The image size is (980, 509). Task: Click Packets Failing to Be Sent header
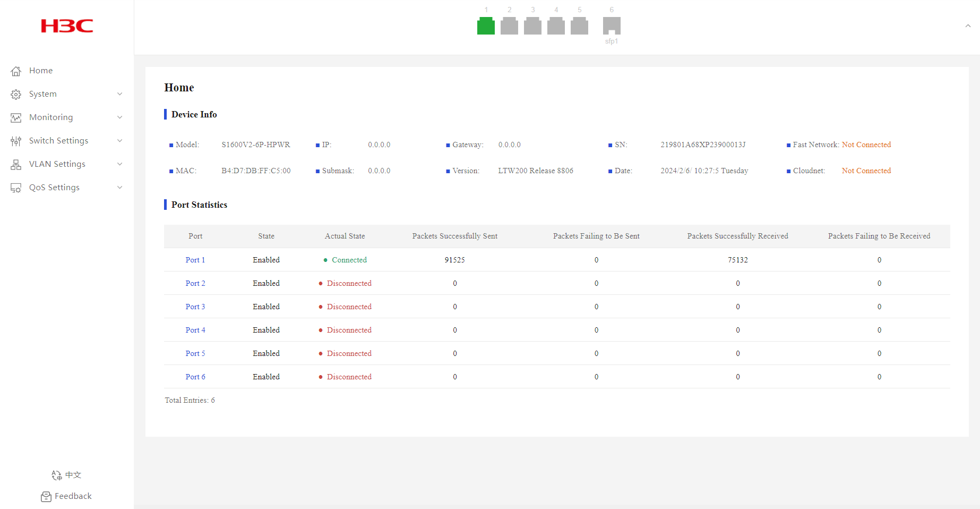pos(596,236)
